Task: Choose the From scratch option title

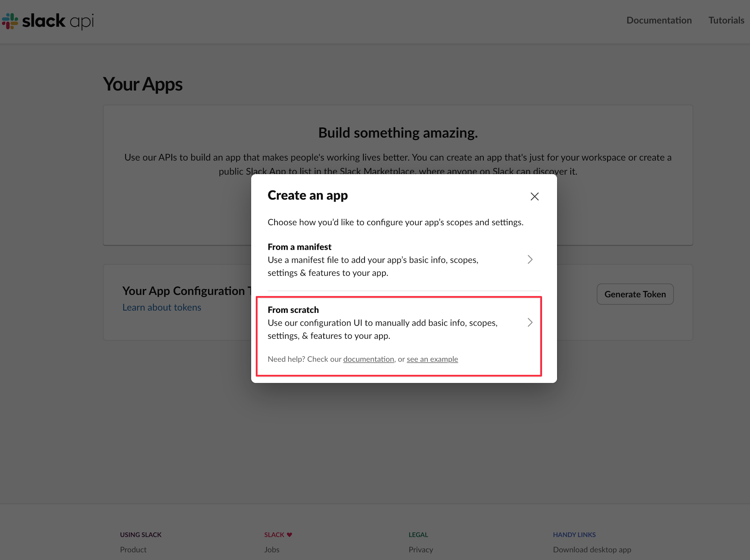Action: [293, 310]
